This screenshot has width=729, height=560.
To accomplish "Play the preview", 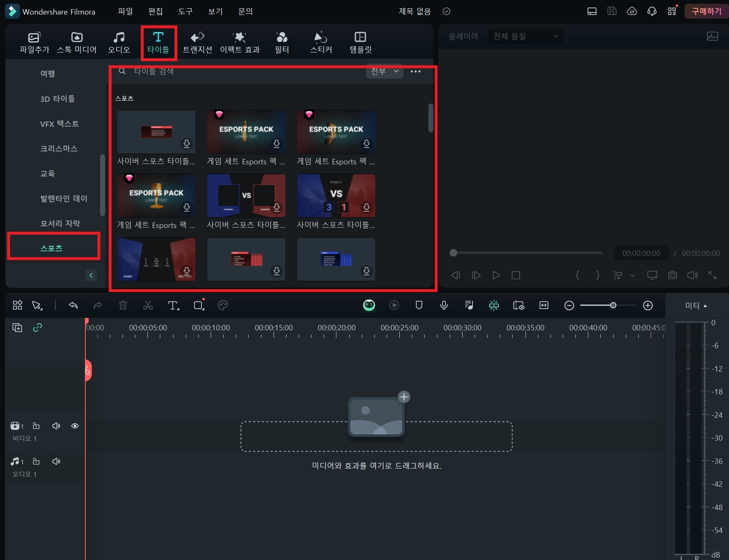I will coord(496,275).
